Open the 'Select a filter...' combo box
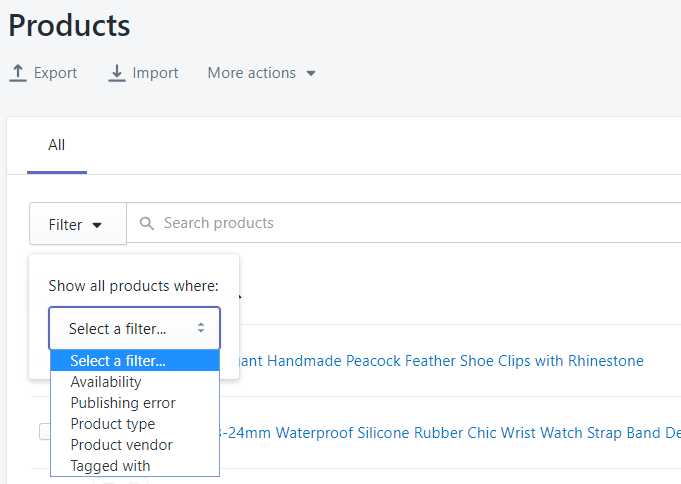This screenshot has height=484, width=681. [x=134, y=328]
